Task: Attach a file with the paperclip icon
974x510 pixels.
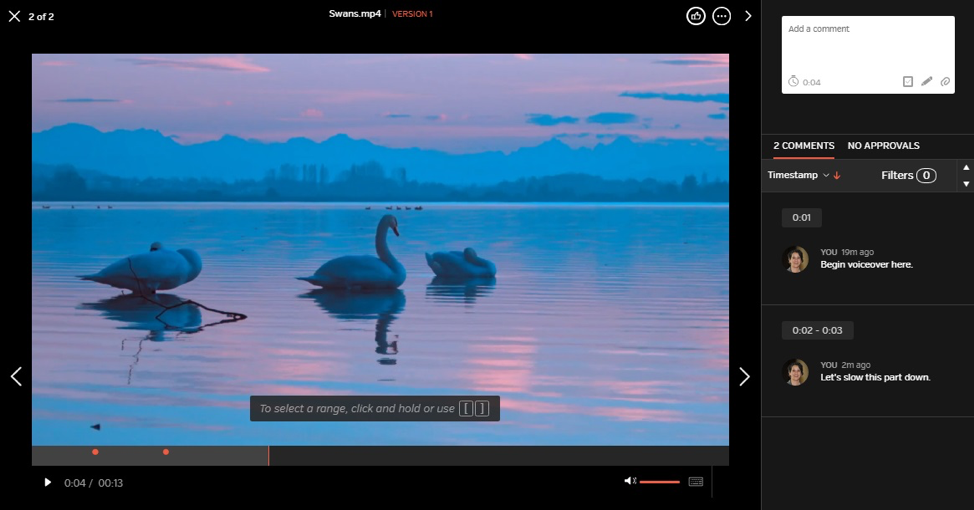Action: pyautogui.click(x=945, y=81)
